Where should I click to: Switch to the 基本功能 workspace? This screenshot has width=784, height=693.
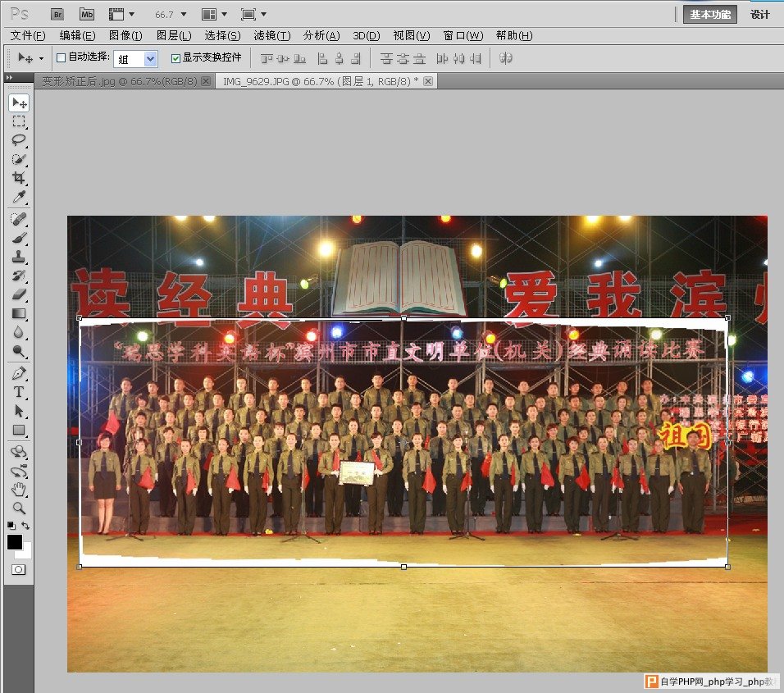coord(710,15)
